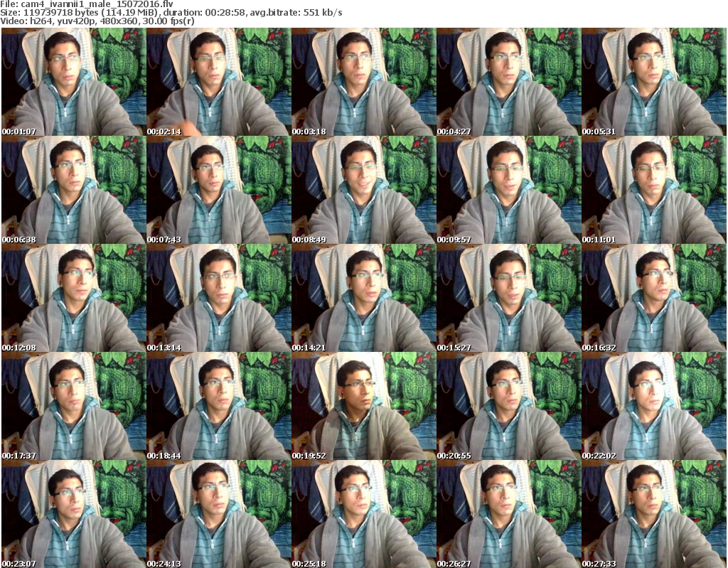Pick the frame stamped 00:12:08

[x=74, y=298]
